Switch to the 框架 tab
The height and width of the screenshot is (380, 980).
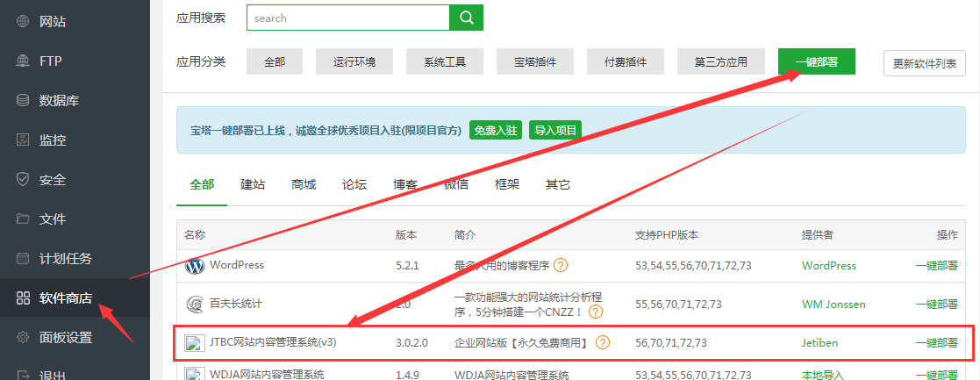507,184
